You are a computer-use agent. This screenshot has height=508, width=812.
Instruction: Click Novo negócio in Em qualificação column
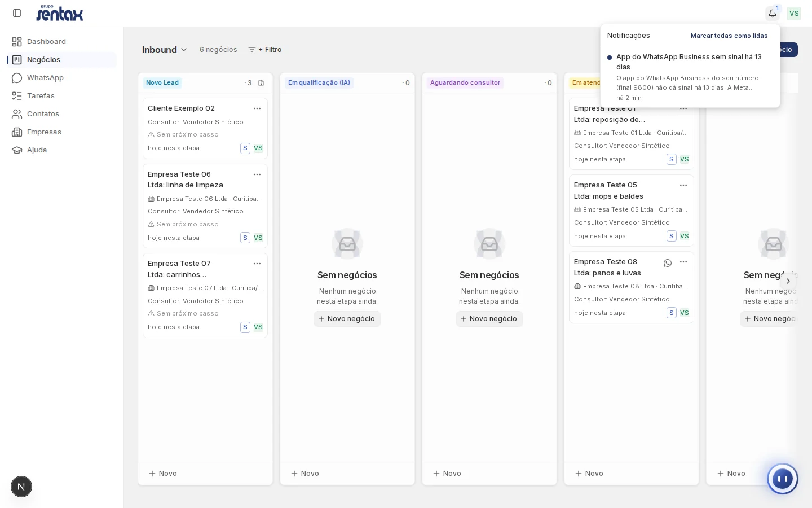click(347, 319)
